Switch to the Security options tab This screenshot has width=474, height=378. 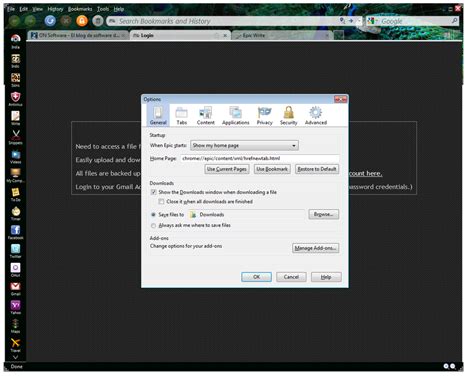289,116
